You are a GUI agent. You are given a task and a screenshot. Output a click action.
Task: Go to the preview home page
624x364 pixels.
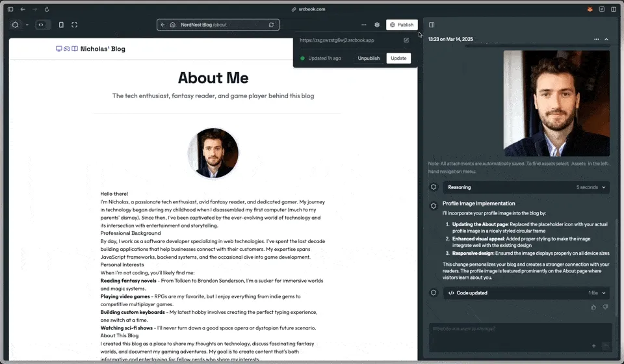pos(173,25)
